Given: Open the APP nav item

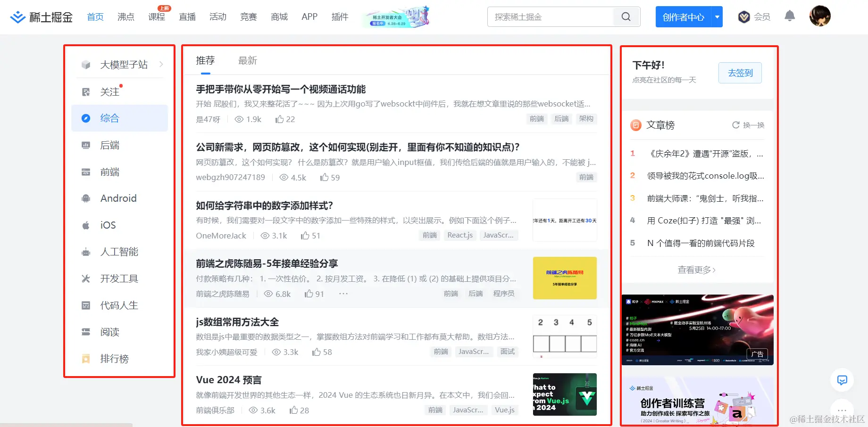Looking at the screenshot, I should click(x=309, y=17).
